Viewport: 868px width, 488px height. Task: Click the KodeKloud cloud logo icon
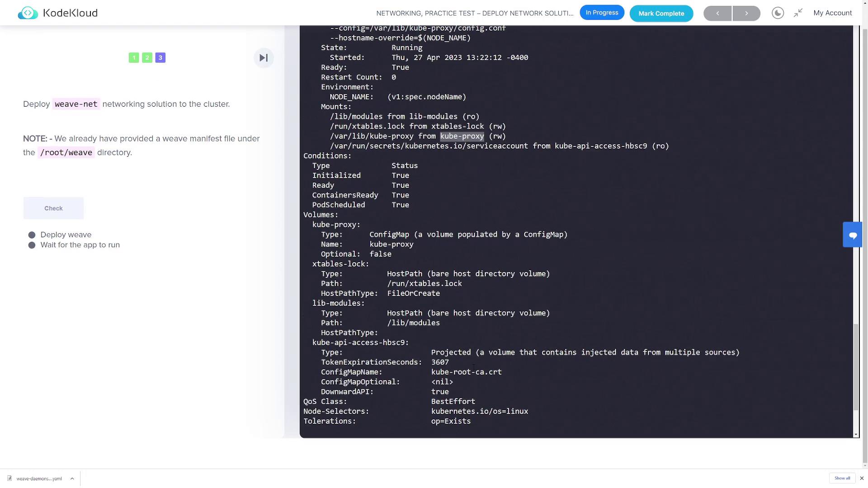[28, 13]
